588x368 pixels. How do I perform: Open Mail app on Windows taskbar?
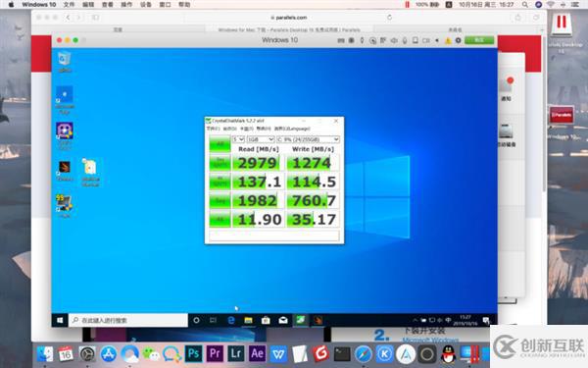coord(283,320)
